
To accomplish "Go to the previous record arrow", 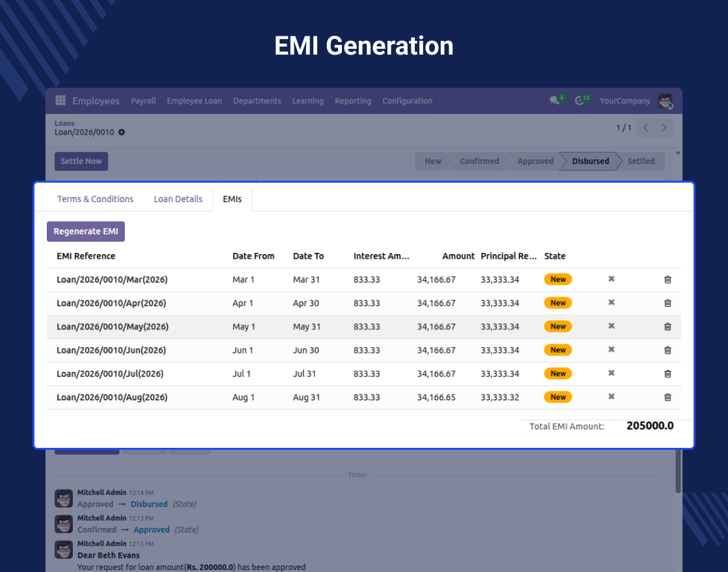I will point(645,127).
